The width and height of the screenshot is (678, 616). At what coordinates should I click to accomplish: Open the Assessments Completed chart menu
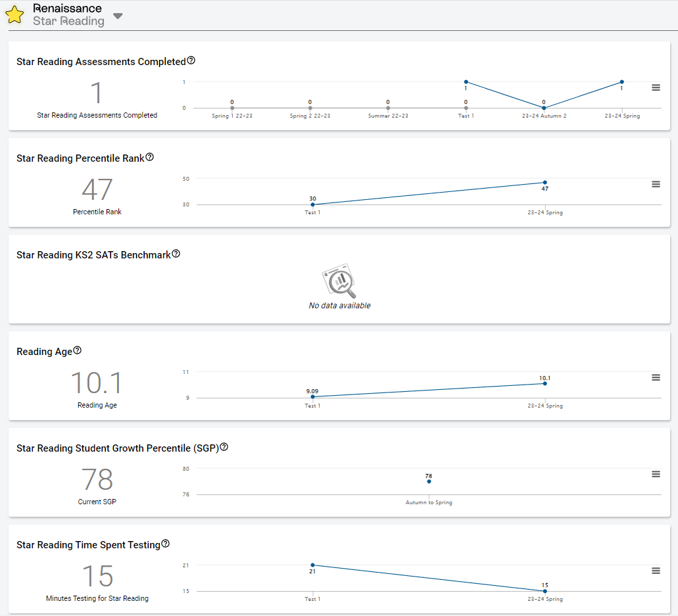pos(656,87)
